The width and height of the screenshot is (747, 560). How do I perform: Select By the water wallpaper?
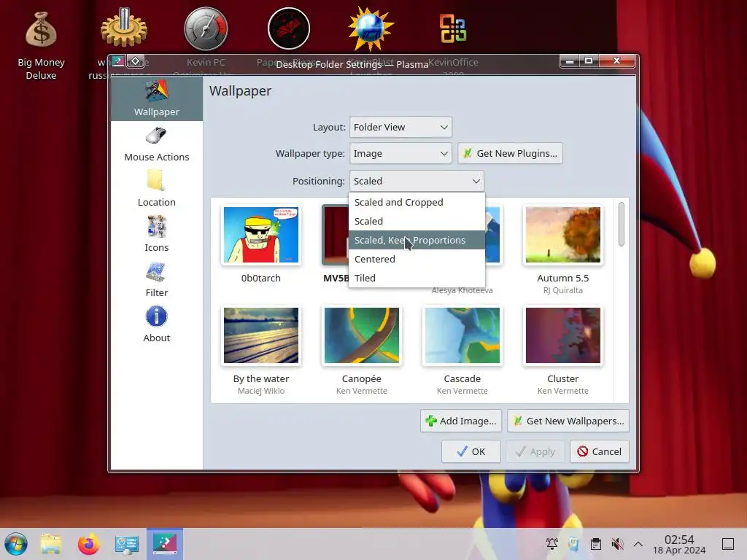pyautogui.click(x=261, y=335)
